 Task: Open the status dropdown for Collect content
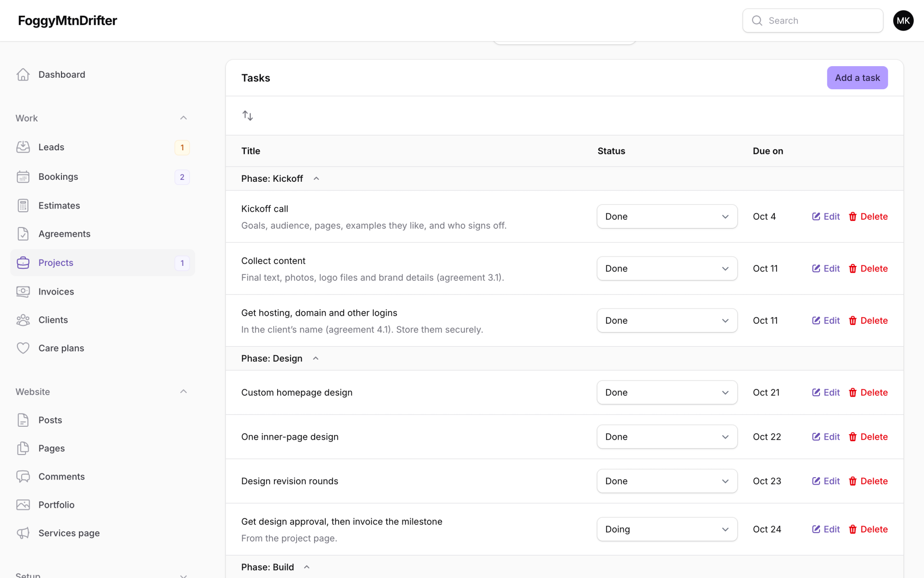(667, 269)
